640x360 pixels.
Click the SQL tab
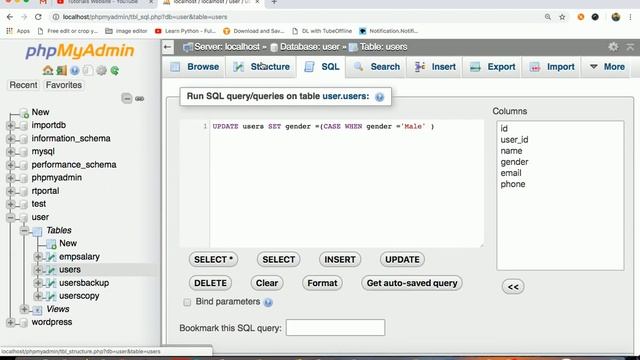322,67
